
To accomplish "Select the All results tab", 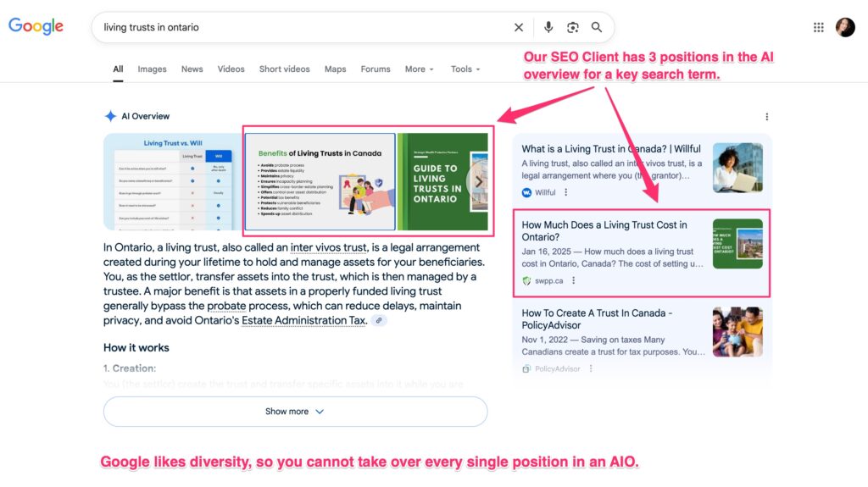I will click(x=118, y=69).
